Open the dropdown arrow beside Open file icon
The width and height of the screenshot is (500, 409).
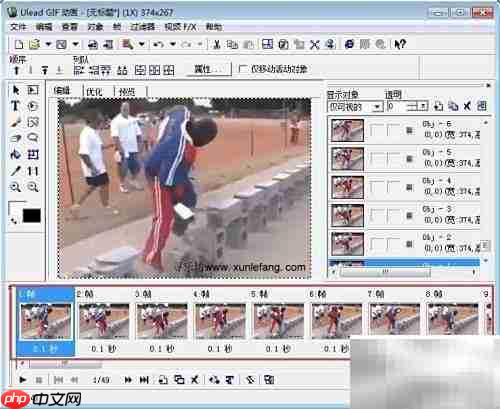click(x=48, y=44)
